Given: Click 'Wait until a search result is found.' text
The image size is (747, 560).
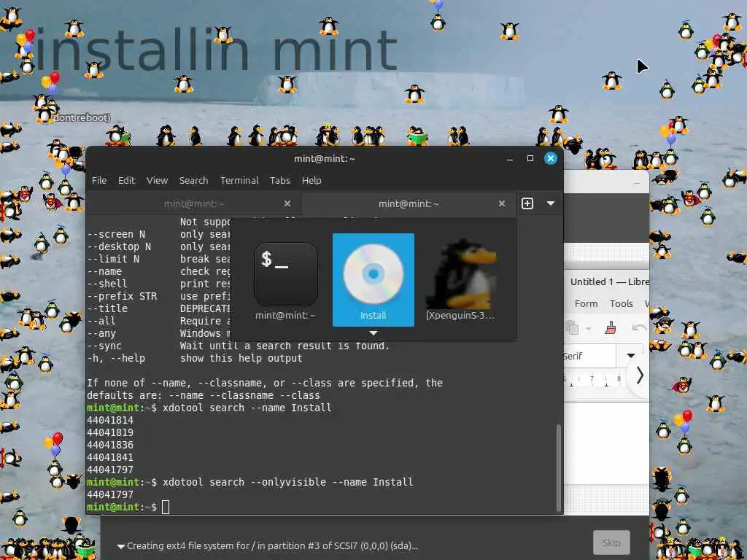Looking at the screenshot, I should (x=285, y=346).
